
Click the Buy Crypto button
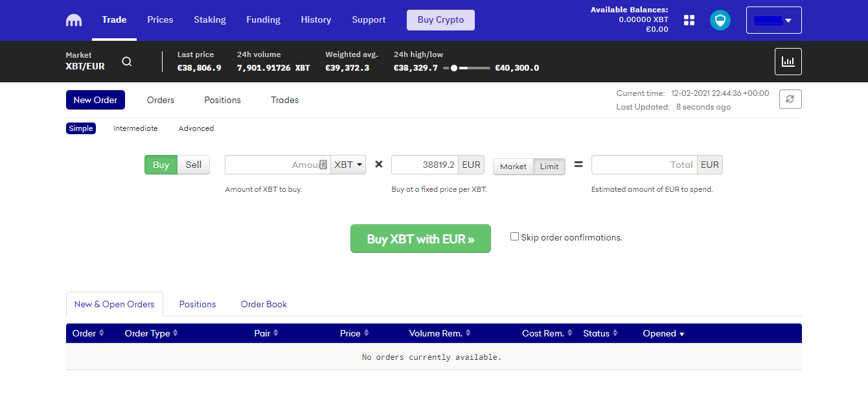click(x=440, y=20)
